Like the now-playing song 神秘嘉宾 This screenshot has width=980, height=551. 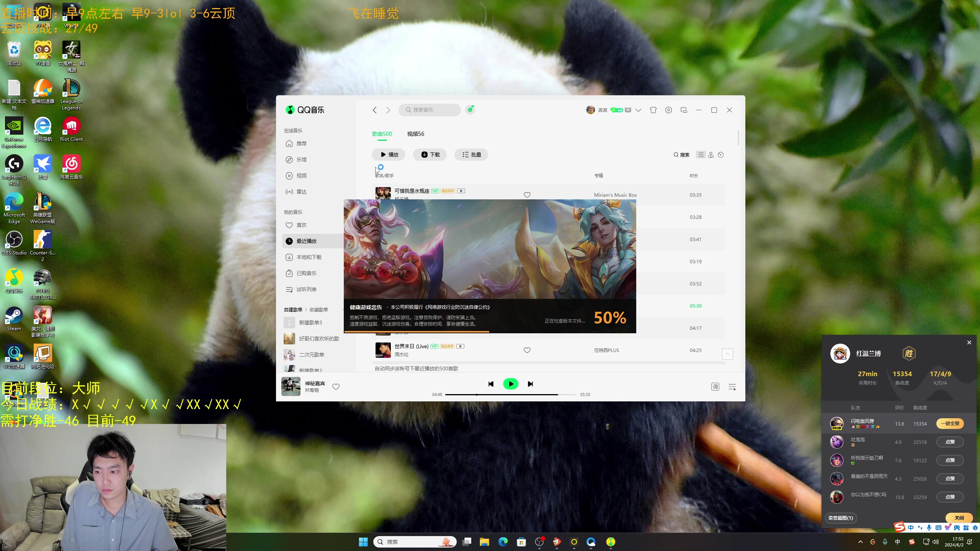coord(336,386)
